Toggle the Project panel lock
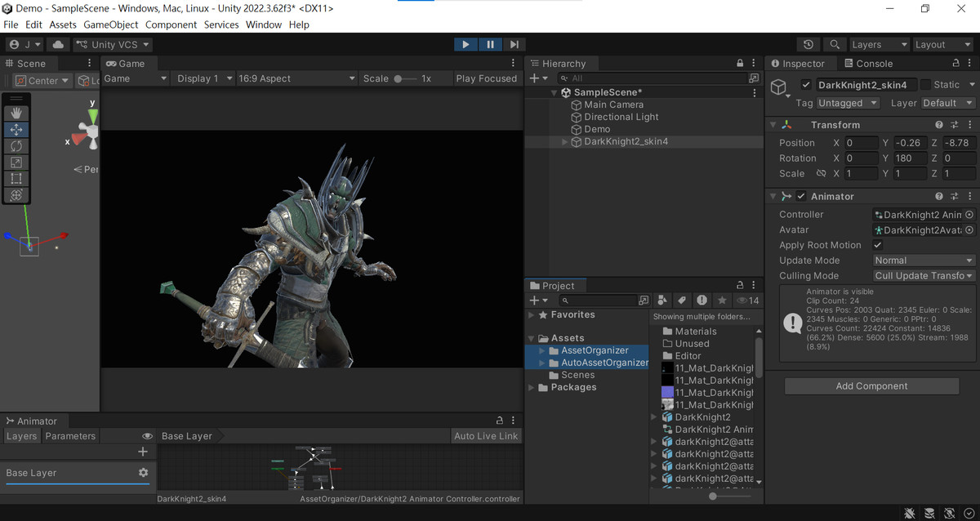Image resolution: width=980 pixels, height=521 pixels. point(740,286)
